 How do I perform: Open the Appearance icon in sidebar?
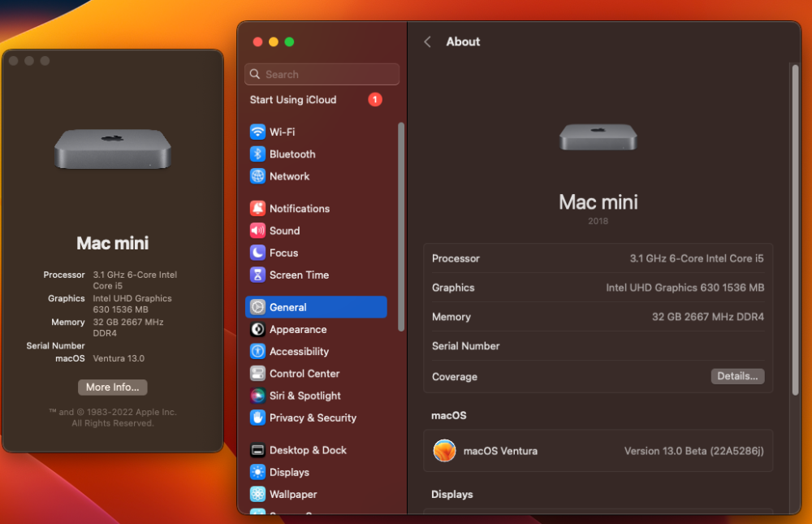click(x=257, y=329)
